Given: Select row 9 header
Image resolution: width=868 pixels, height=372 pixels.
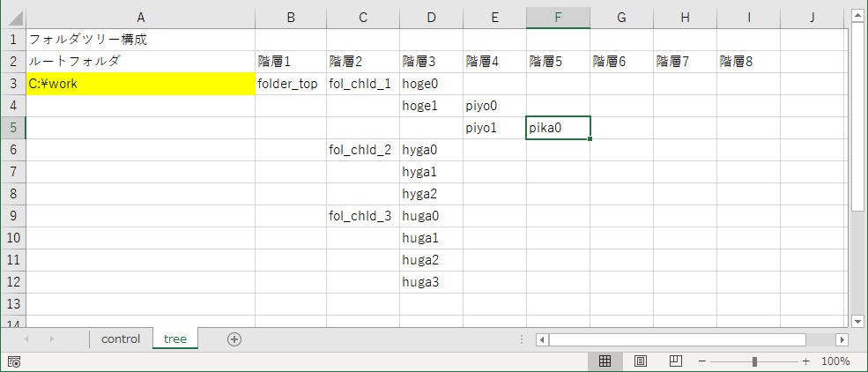Looking at the screenshot, I should click(x=14, y=216).
